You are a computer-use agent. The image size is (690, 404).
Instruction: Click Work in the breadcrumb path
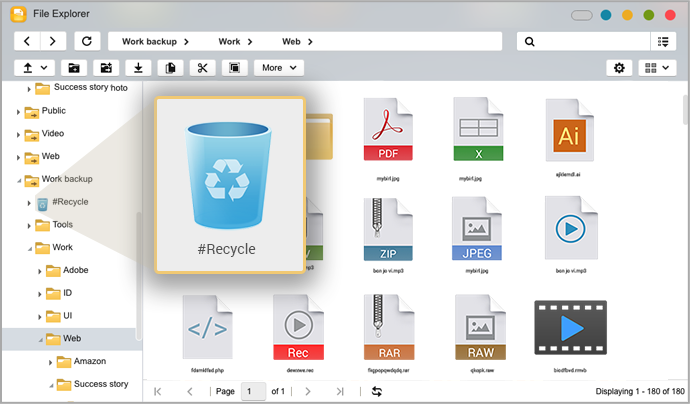click(x=229, y=41)
